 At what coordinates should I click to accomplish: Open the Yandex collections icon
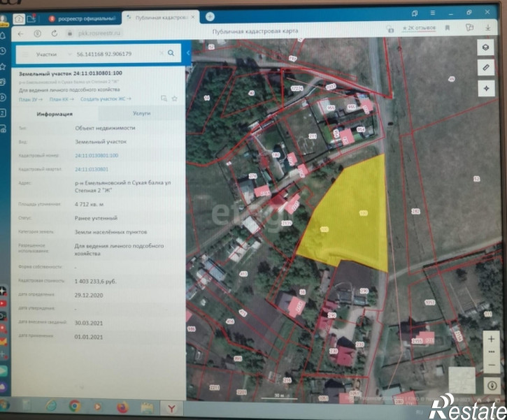[x=469, y=28]
